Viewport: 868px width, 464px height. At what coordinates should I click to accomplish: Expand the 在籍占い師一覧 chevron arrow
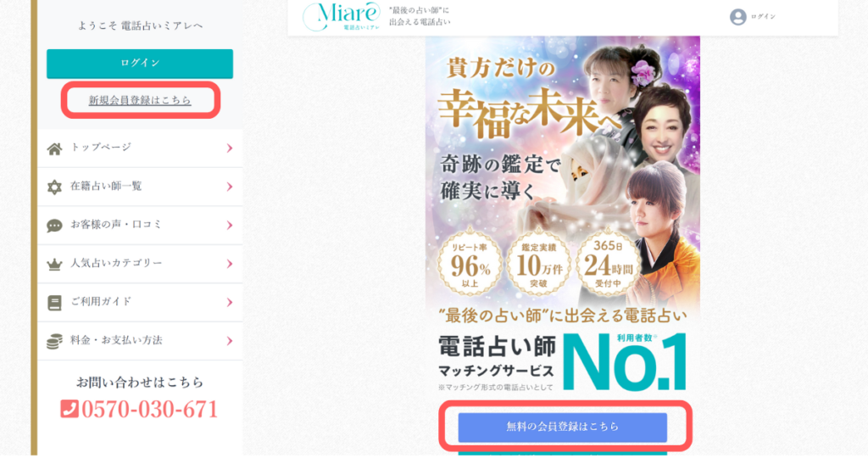(x=229, y=187)
